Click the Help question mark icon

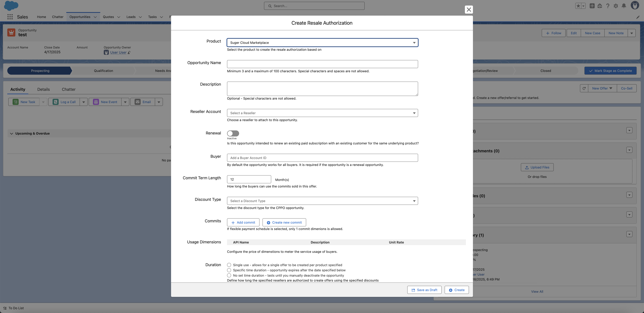pyautogui.click(x=608, y=6)
